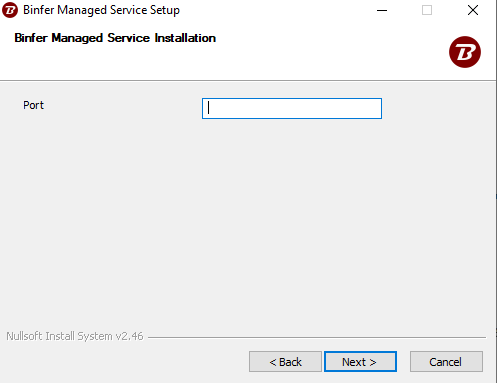Click the red Binfer logo in header

click(465, 52)
